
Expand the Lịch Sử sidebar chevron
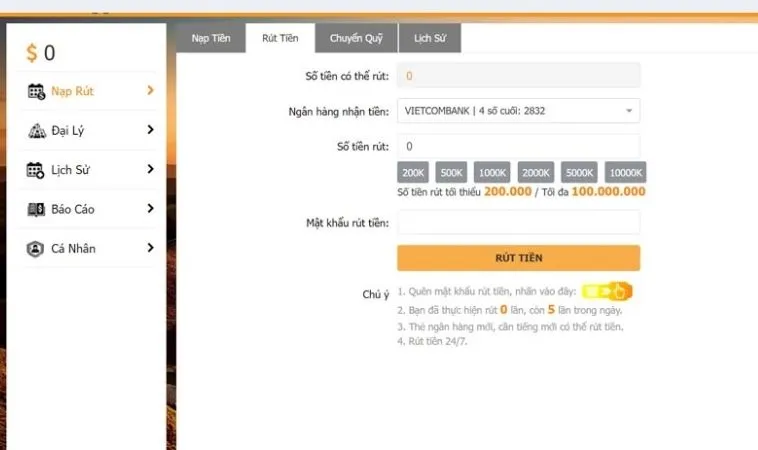pyautogui.click(x=150, y=169)
